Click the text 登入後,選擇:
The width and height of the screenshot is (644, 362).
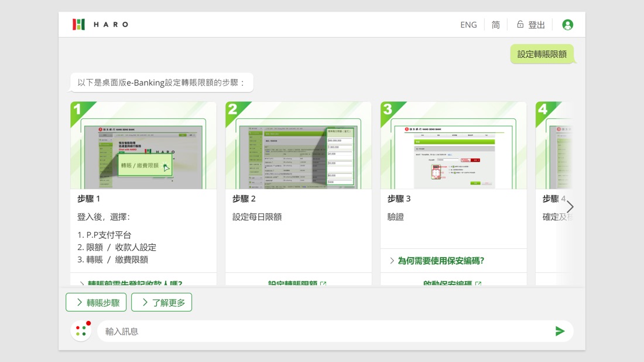tap(104, 217)
